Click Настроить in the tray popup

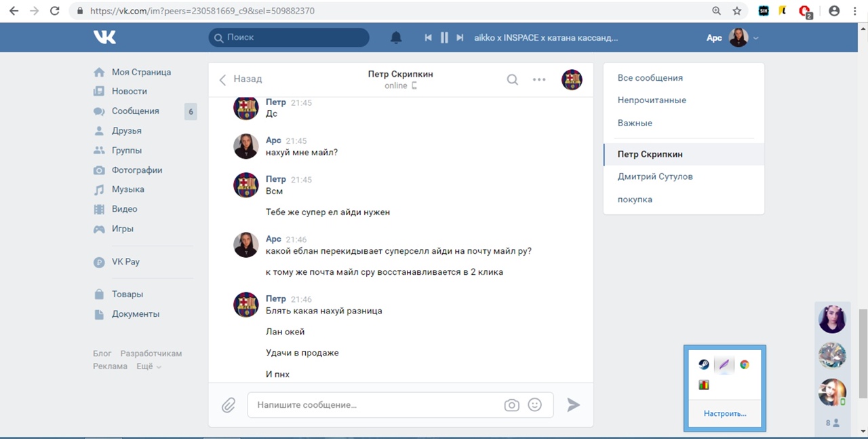click(725, 413)
